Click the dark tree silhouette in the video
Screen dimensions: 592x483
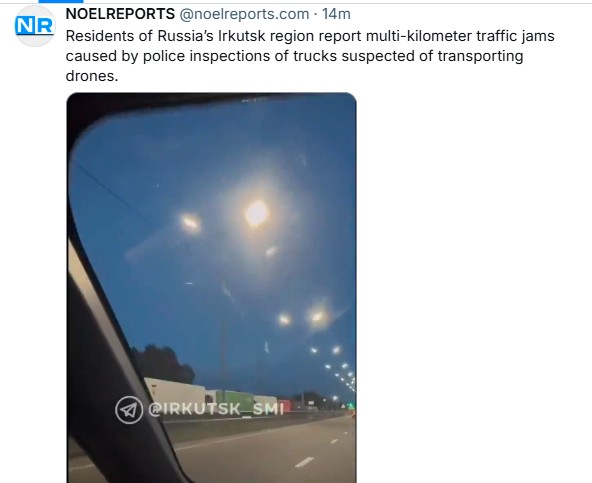tap(163, 363)
